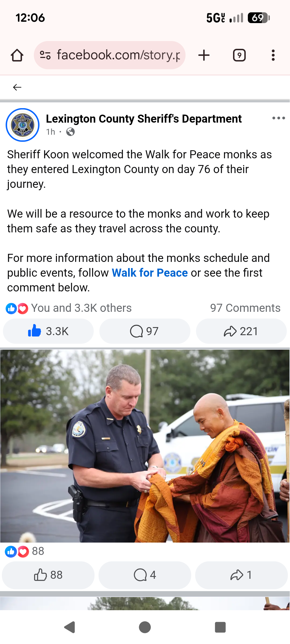Like the photo with 88 likes
Viewport: 290px width, 644px height.
coord(48,575)
